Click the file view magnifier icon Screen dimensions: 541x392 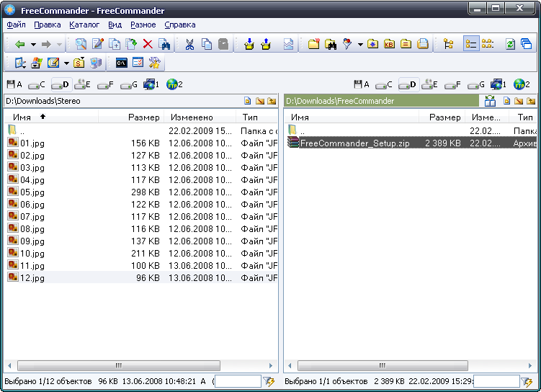tap(81, 44)
